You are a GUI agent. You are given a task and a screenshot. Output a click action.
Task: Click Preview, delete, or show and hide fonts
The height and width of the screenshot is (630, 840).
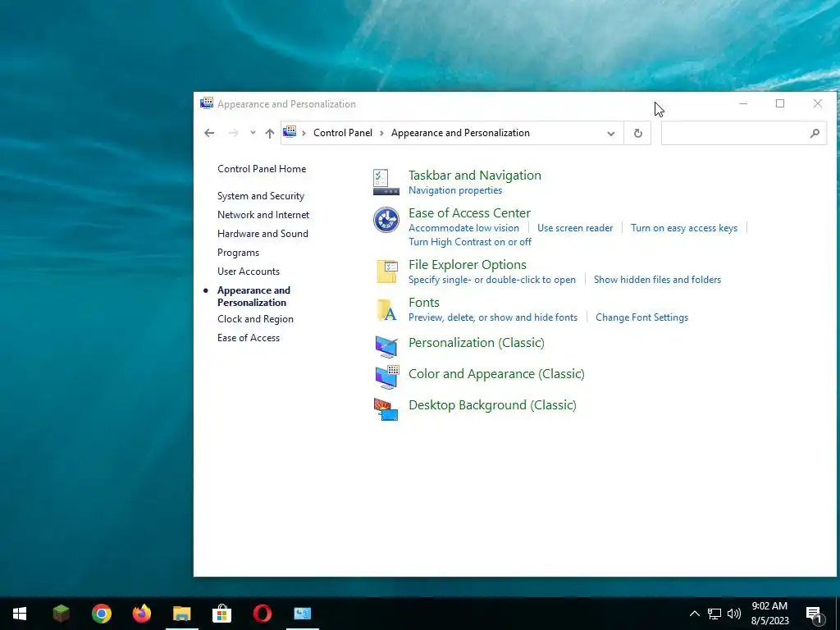coord(493,317)
